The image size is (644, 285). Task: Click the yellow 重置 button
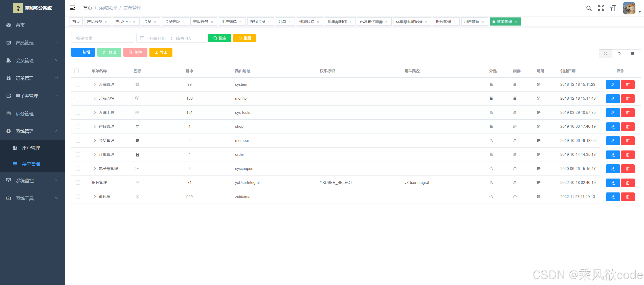245,38
